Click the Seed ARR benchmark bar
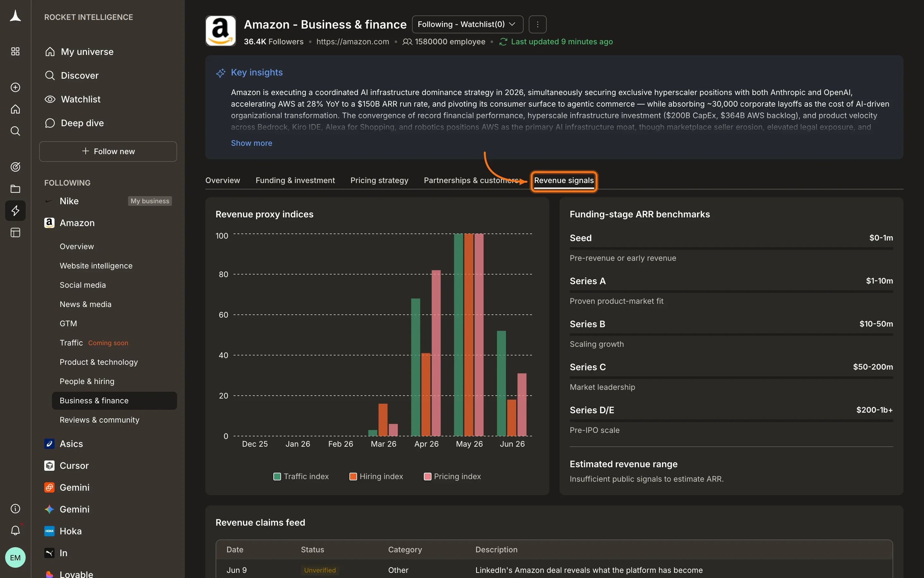The image size is (924, 578). click(x=731, y=249)
